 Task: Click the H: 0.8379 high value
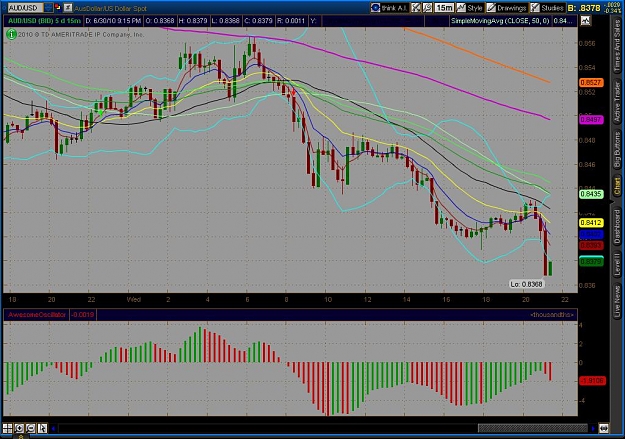(193, 21)
